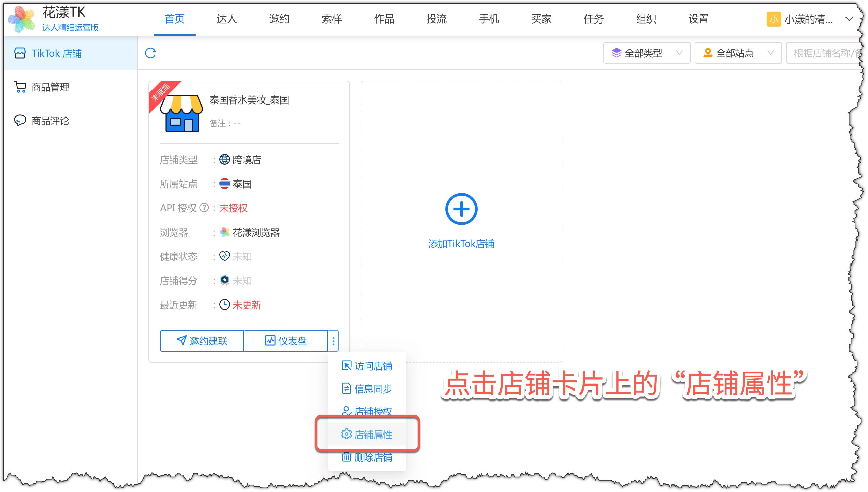Viewport: 868px width, 492px height.
Task: Open the 投流 tab
Action: 437,19
